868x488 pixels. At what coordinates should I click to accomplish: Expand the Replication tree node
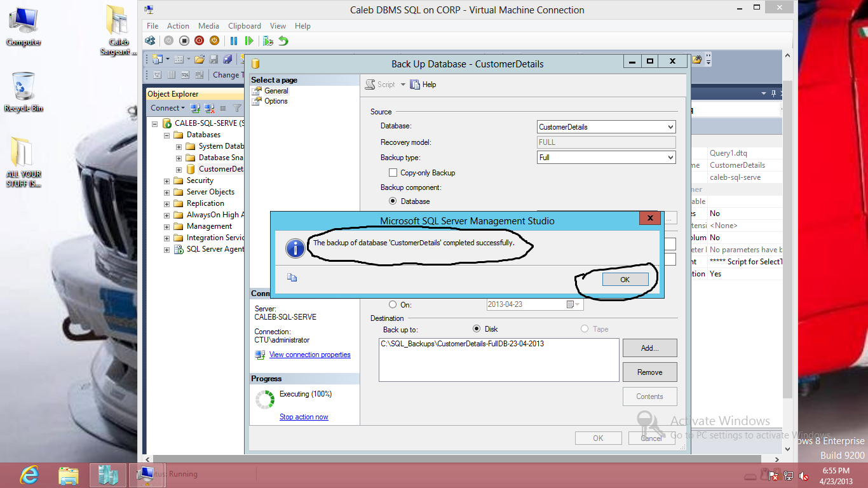click(x=167, y=204)
